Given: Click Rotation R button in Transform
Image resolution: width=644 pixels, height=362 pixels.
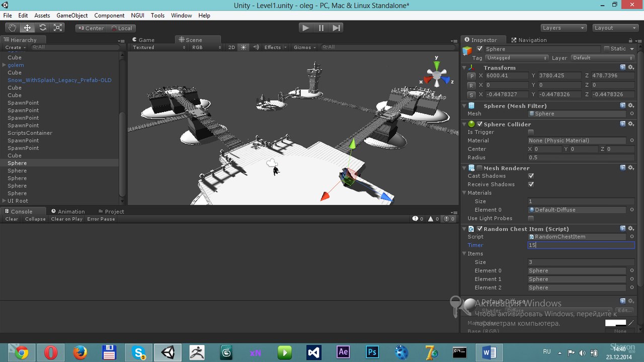Looking at the screenshot, I should tap(471, 85).
